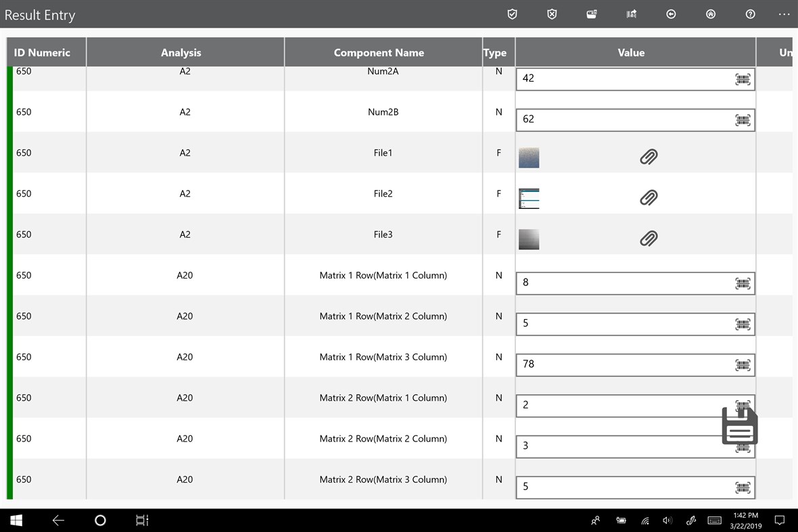The height and width of the screenshot is (532, 798).
Task: Open the more options ellipsis menu
Action: coord(784,14)
